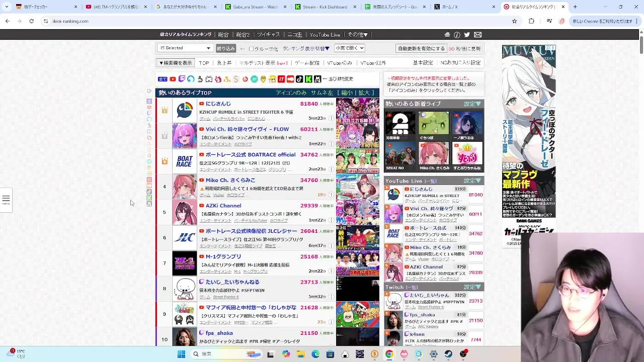
Task: Open 設定 on the YouTube Live panel
Action: pyautogui.click(x=472, y=180)
